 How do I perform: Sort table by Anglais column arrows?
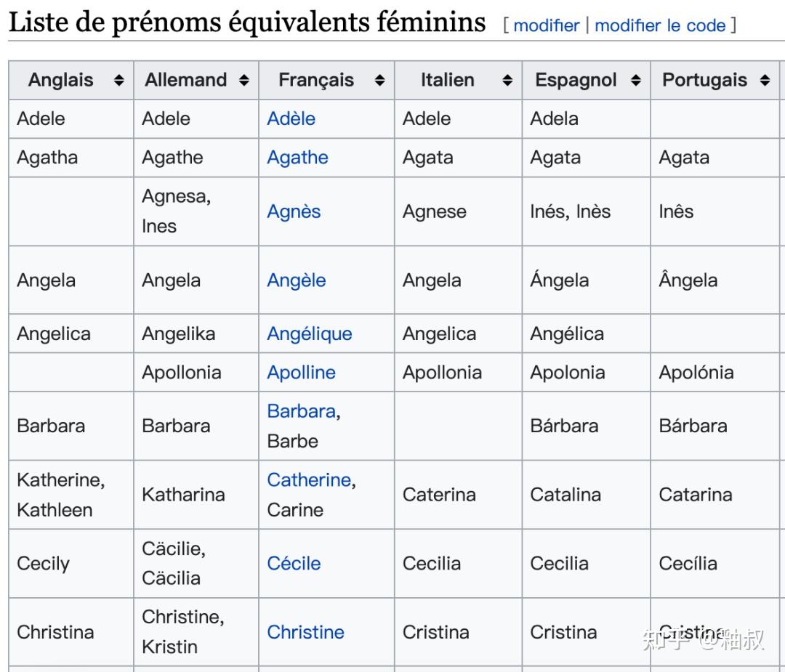point(119,81)
